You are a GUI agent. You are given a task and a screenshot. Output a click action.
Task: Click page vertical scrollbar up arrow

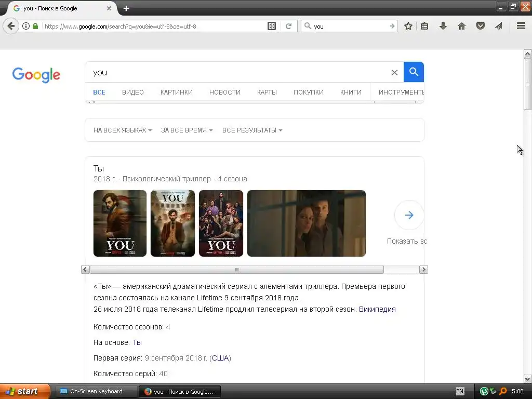point(528,54)
